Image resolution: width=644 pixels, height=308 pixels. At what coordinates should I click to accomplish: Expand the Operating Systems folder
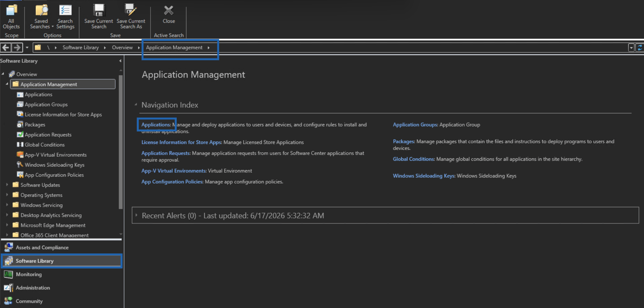[7, 195]
